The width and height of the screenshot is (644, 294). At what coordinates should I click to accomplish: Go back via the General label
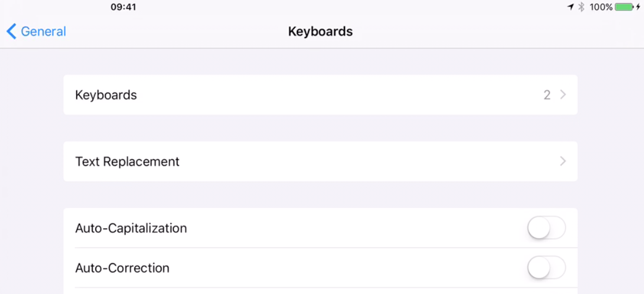point(44,32)
